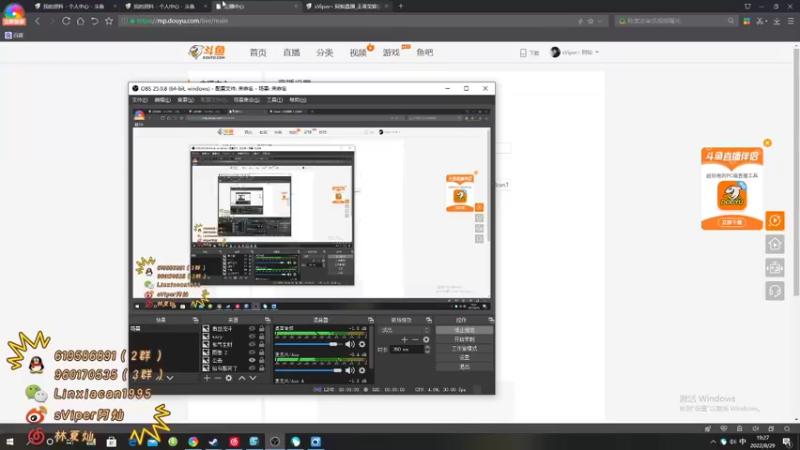
Task: Toggle lock on the 'very' source
Action: [262, 337]
